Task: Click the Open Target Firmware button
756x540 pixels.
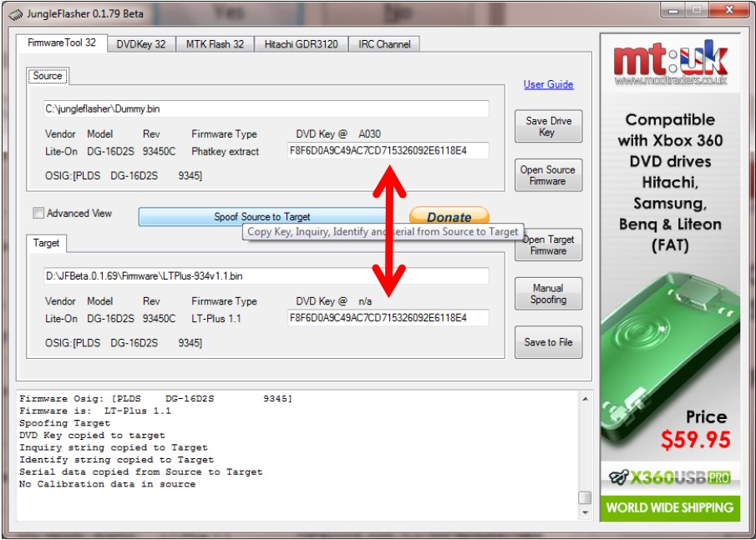Action: pos(548,245)
